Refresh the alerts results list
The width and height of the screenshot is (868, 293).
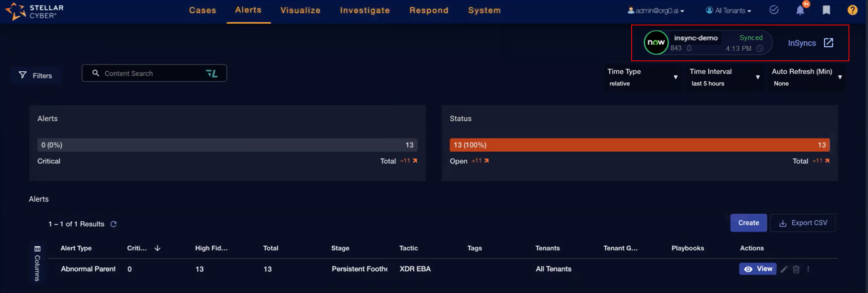113,224
